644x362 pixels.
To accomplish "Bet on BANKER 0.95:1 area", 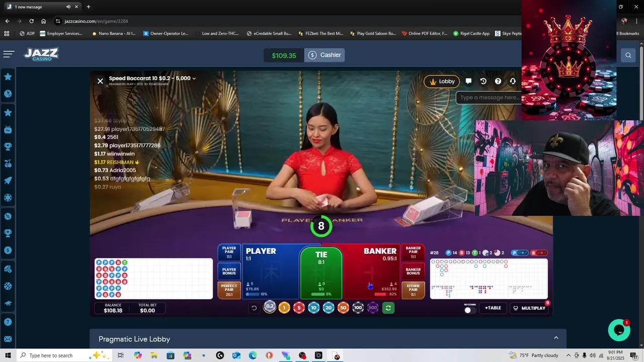I will 372,271.
